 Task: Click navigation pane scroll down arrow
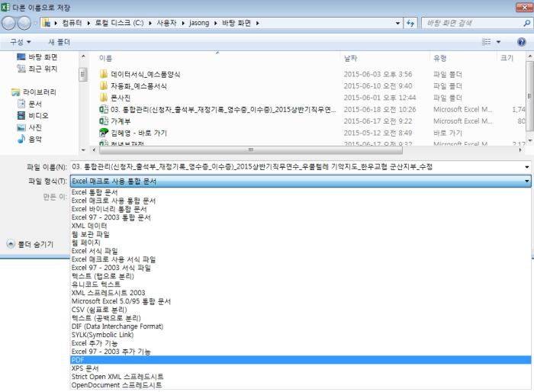point(83,149)
